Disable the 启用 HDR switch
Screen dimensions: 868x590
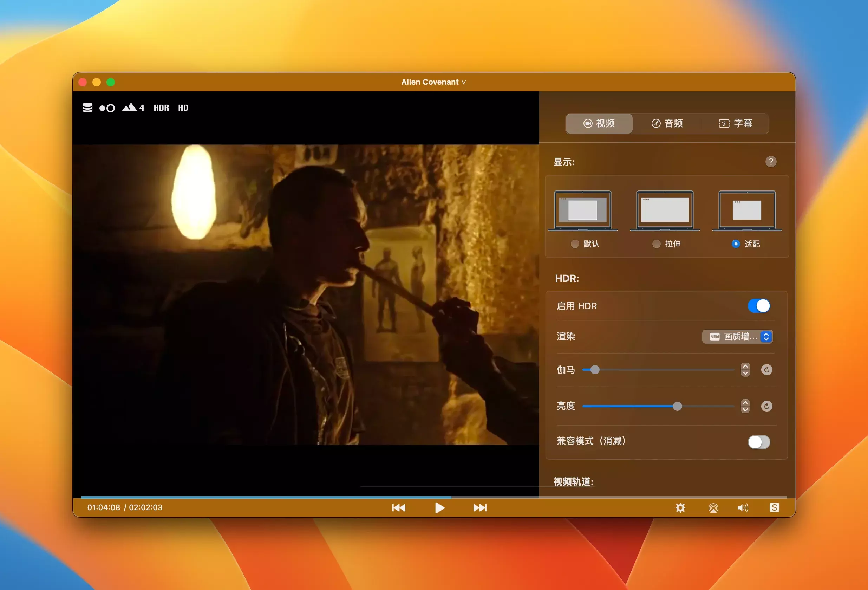point(758,306)
